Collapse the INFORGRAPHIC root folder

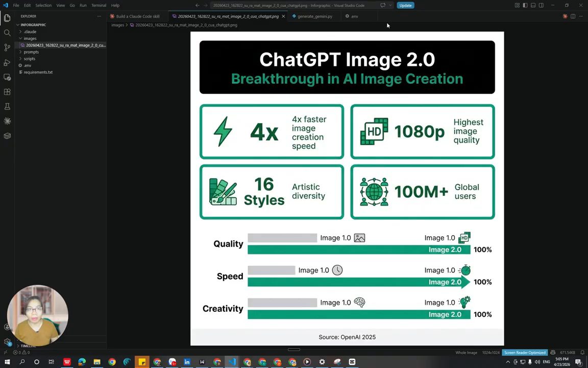click(x=61, y=25)
